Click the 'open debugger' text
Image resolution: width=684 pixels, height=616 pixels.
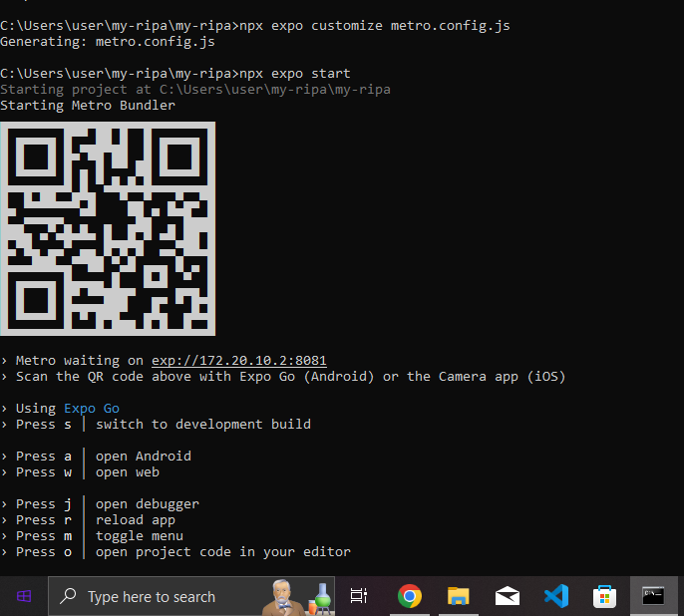148,504
